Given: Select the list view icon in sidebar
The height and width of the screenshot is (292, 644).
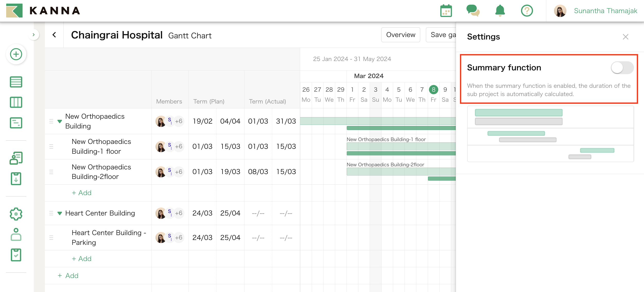Looking at the screenshot, I should (x=16, y=82).
